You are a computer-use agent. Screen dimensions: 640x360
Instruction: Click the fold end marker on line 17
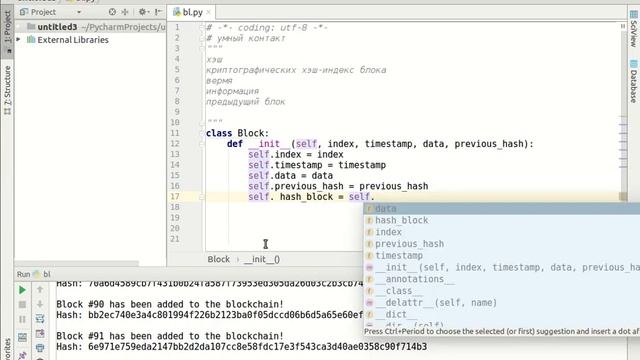[202, 197]
